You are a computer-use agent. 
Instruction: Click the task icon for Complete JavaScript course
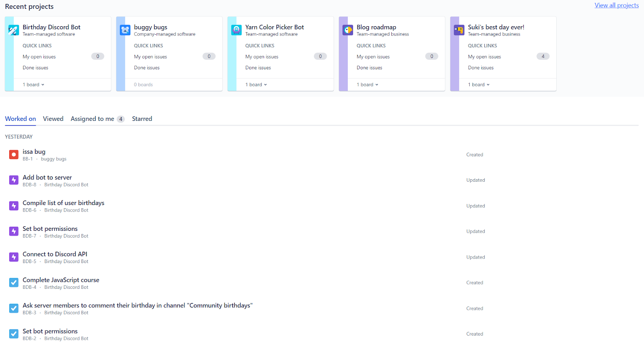pyautogui.click(x=14, y=283)
